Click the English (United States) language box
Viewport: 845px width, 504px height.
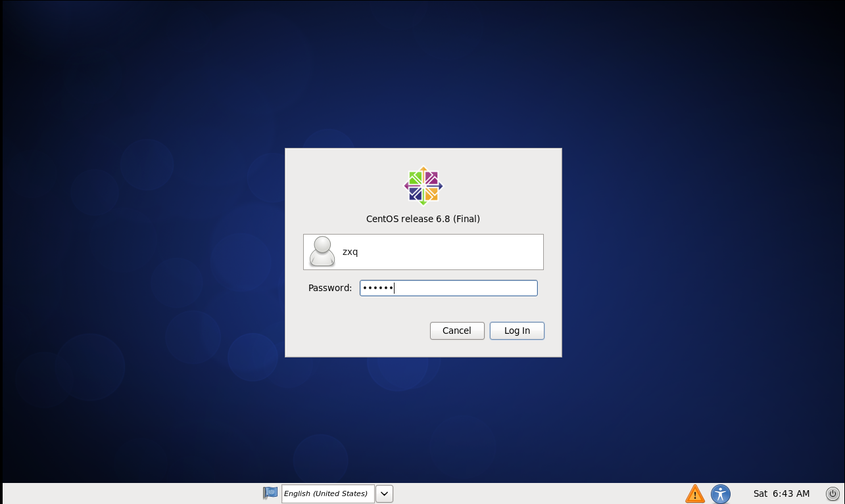click(328, 493)
